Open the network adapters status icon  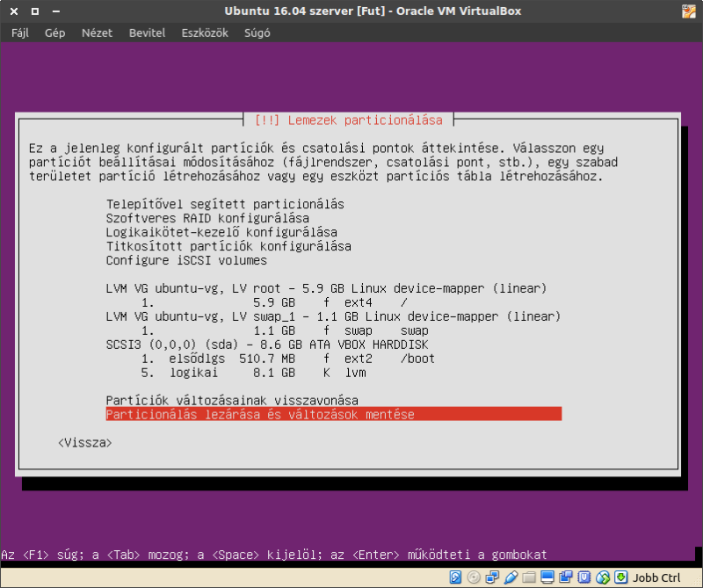pyautogui.click(x=492, y=577)
